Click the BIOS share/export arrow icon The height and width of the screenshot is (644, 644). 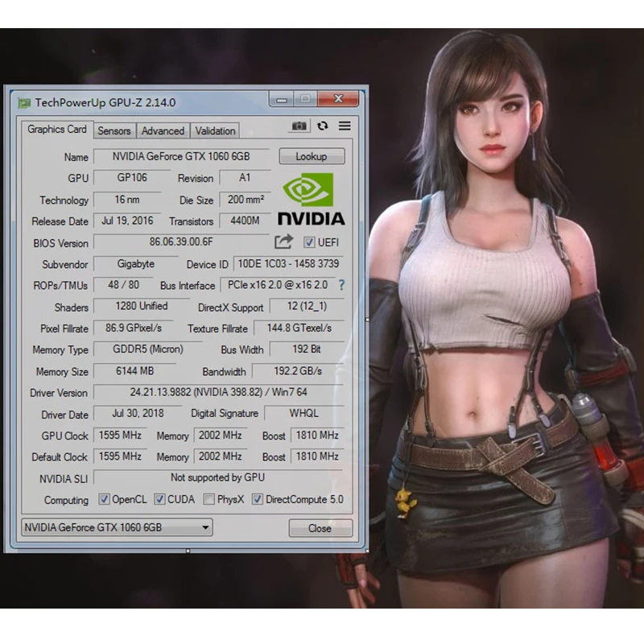click(x=284, y=242)
